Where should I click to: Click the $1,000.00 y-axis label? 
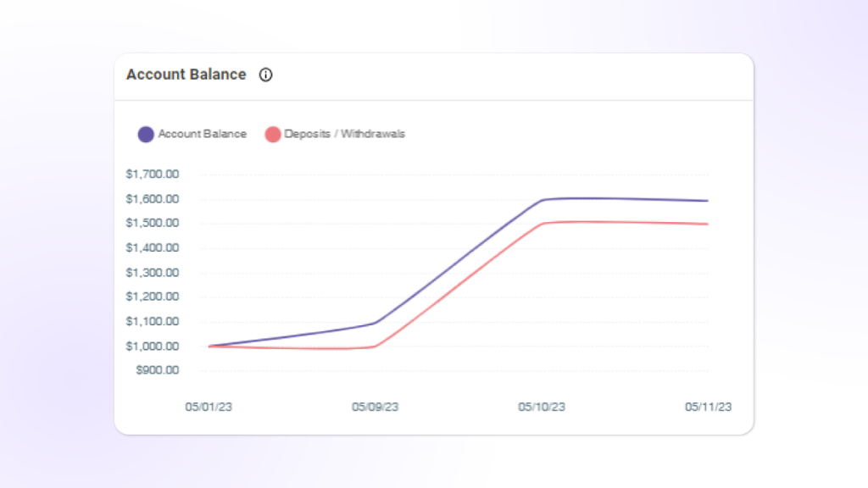point(152,346)
